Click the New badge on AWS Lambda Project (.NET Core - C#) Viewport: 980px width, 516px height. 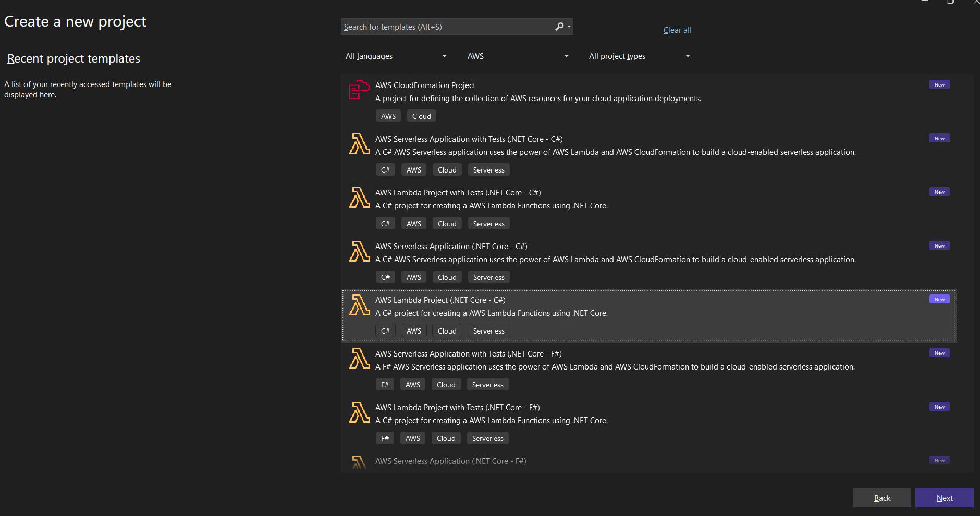coord(939,299)
